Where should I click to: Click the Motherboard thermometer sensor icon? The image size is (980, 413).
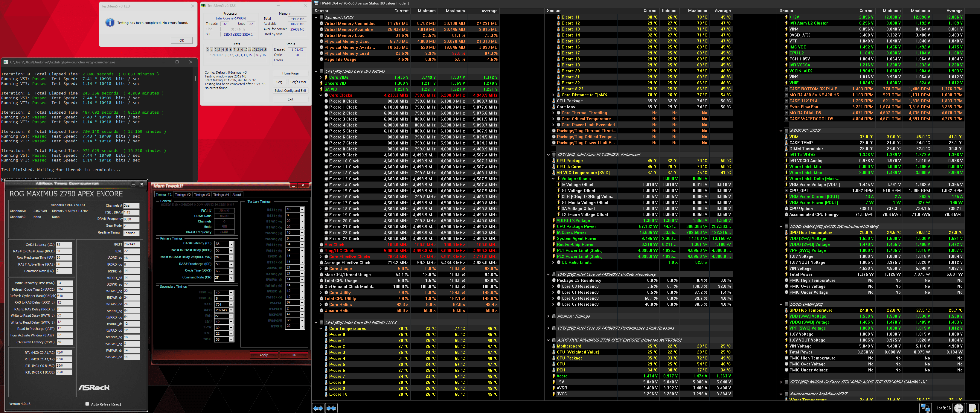[554, 346]
